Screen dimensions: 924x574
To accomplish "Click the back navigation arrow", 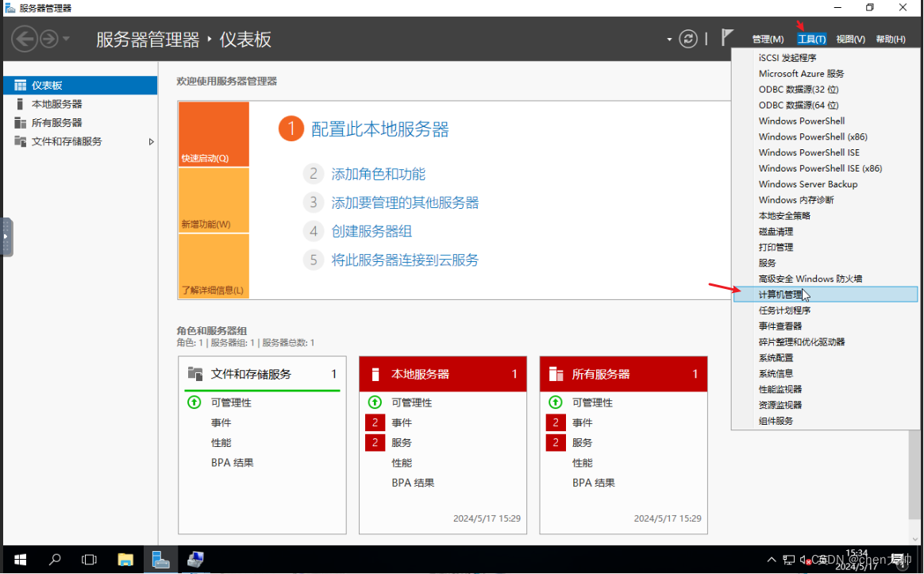I will tap(25, 39).
